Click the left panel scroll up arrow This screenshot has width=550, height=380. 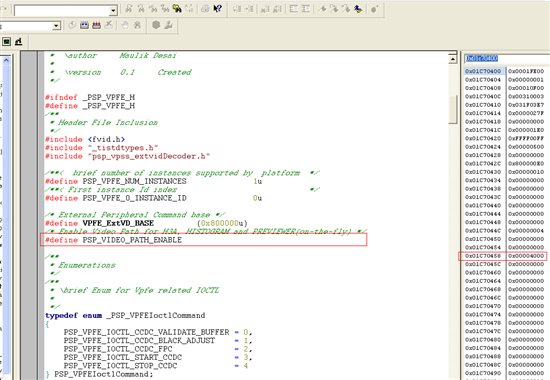(6, 60)
